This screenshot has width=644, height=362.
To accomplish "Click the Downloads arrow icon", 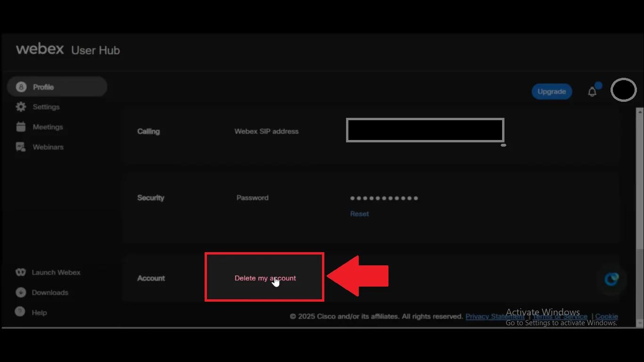I will 20,293.
